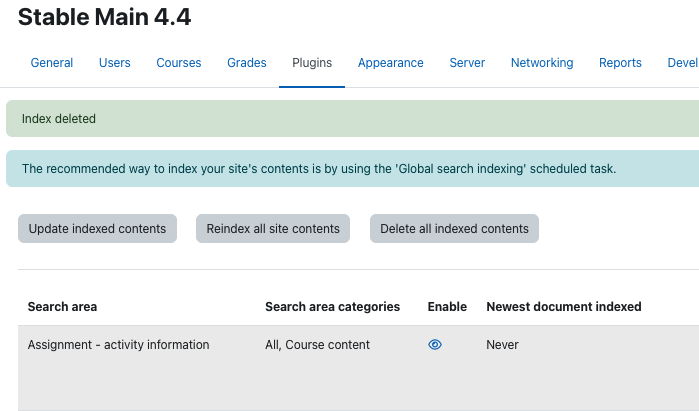This screenshot has width=699, height=411.
Task: Select the Assignment - activity information row
Action: coord(358,368)
